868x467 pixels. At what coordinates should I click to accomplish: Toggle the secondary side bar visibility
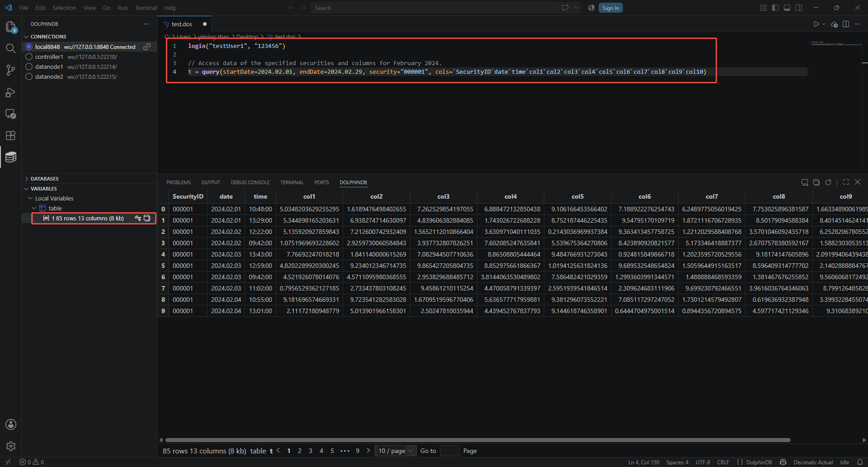coord(799,8)
